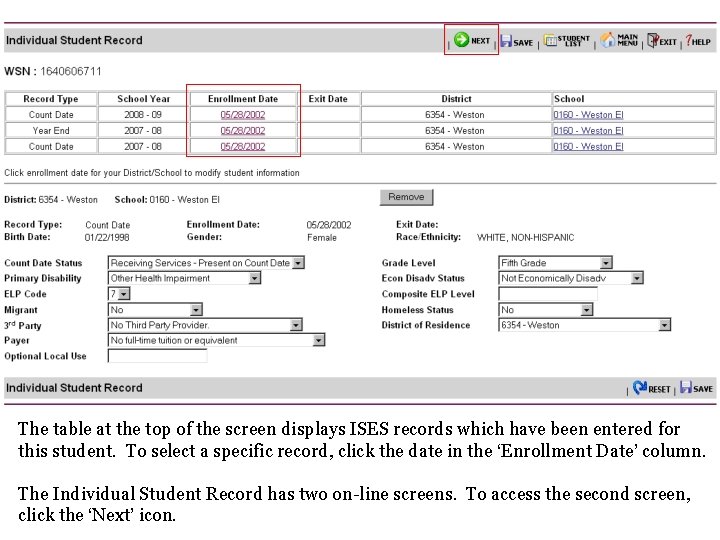720x540 pixels.
Task: Click the 'WHITE, NON-HISPANIC' ethnicity value
Action: point(525,238)
